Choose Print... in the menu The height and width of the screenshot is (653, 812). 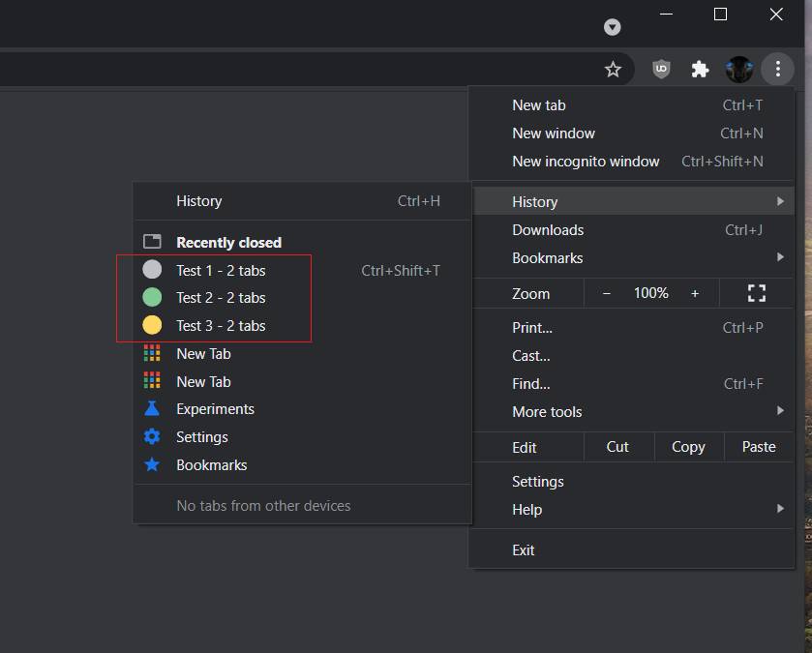(x=631, y=328)
